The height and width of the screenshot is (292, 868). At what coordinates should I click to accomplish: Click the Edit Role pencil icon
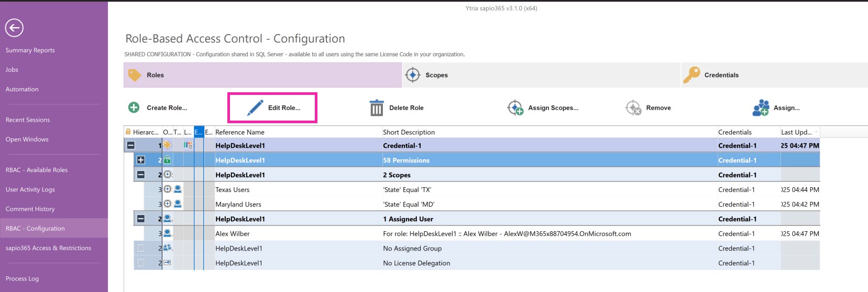(255, 108)
